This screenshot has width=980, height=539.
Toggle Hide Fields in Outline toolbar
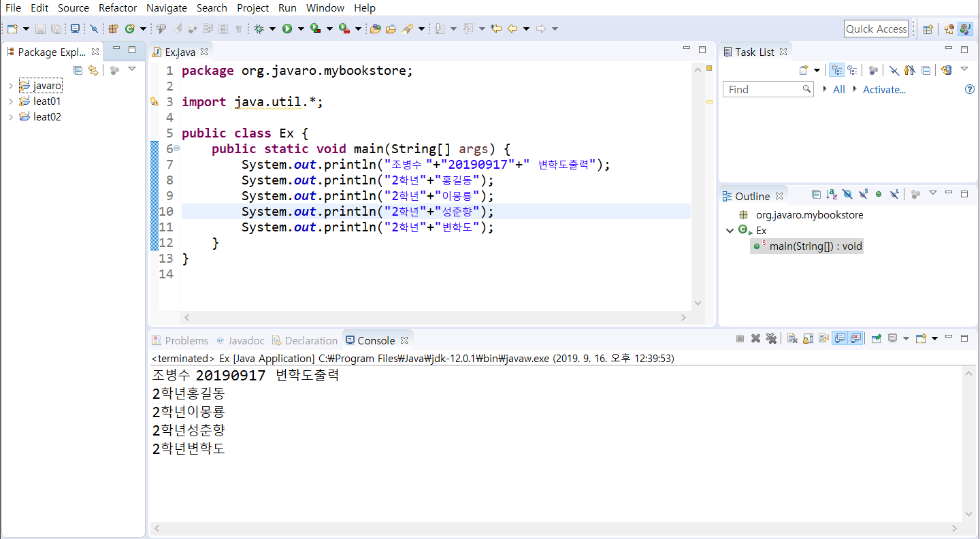coord(847,195)
